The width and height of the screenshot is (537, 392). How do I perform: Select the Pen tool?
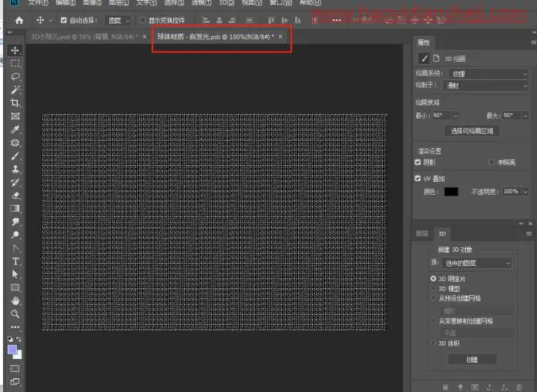point(15,248)
